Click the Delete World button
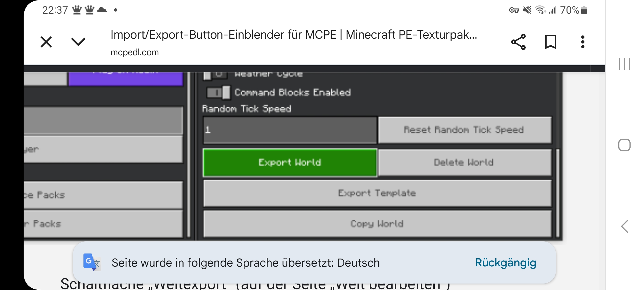 tap(464, 162)
